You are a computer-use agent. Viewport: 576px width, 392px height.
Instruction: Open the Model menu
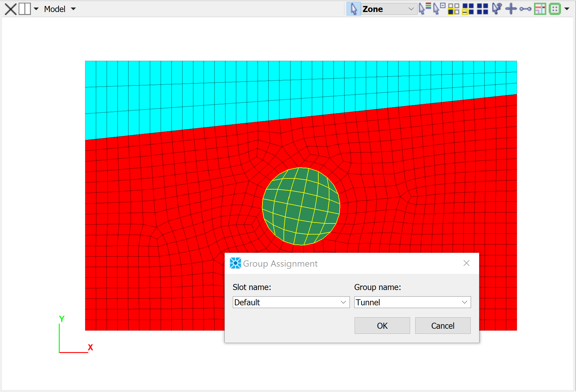(59, 9)
